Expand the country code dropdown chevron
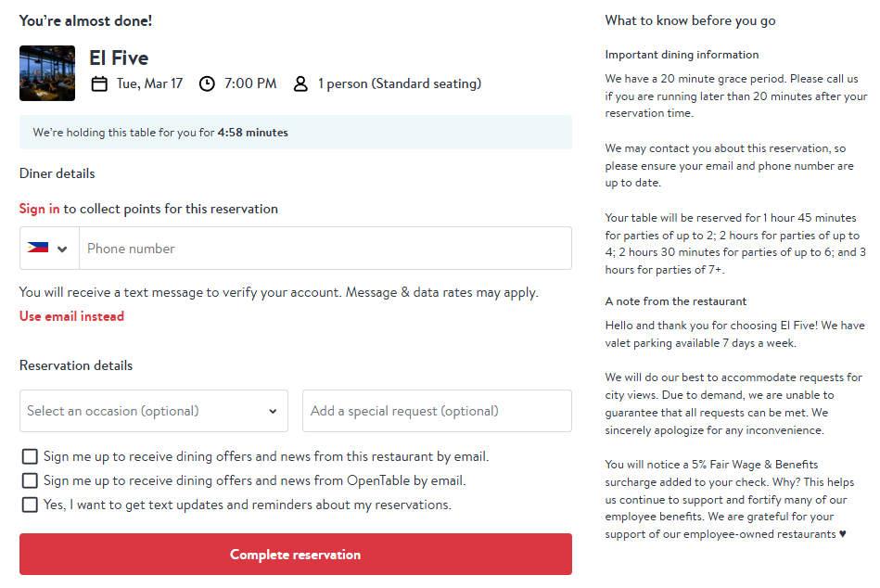 pos(62,249)
